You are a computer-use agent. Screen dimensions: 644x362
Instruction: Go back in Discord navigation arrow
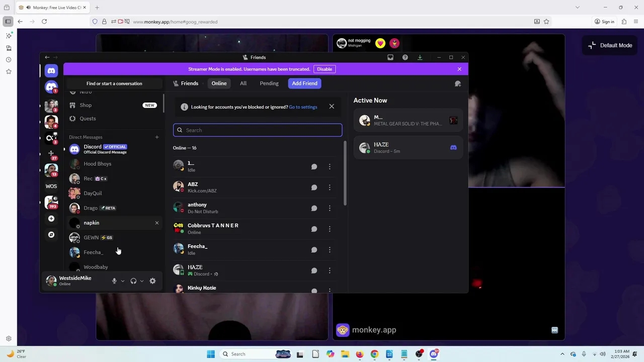47,57
